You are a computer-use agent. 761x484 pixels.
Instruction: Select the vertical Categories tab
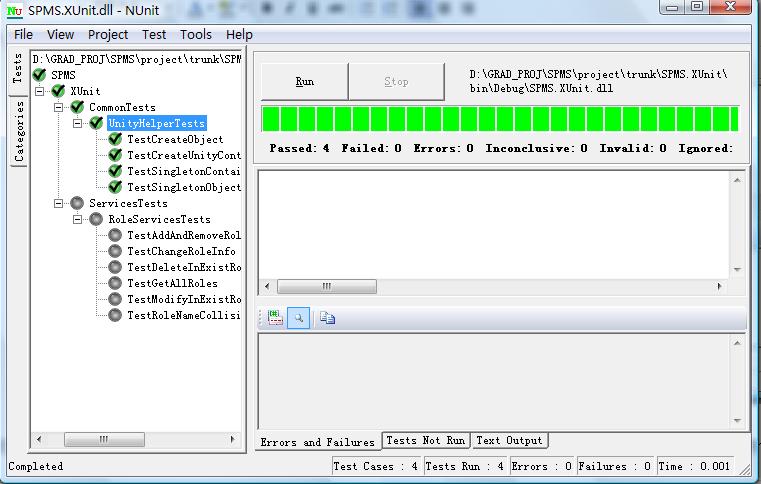19,131
